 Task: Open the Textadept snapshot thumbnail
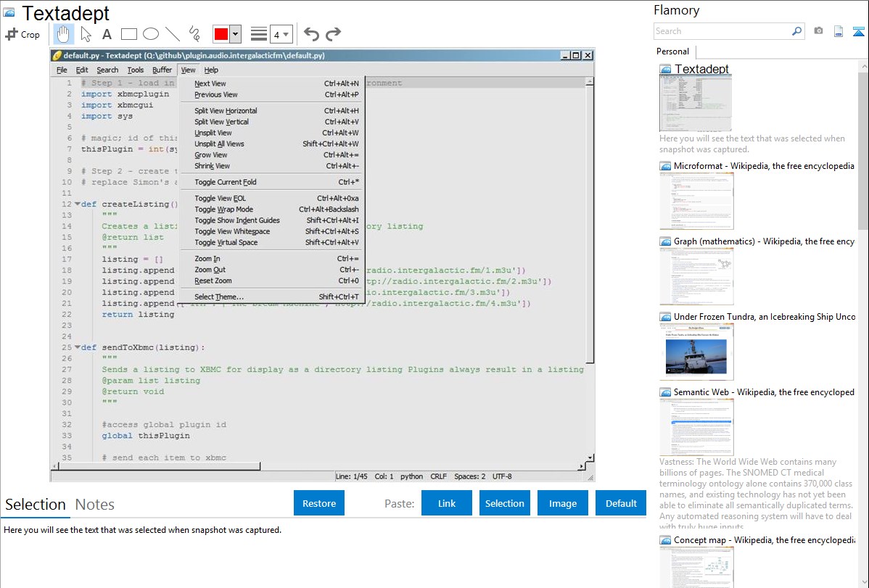click(696, 103)
